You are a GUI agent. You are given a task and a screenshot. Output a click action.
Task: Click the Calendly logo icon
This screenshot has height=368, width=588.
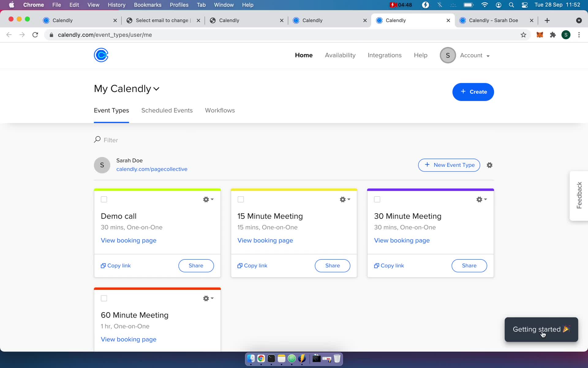[101, 55]
